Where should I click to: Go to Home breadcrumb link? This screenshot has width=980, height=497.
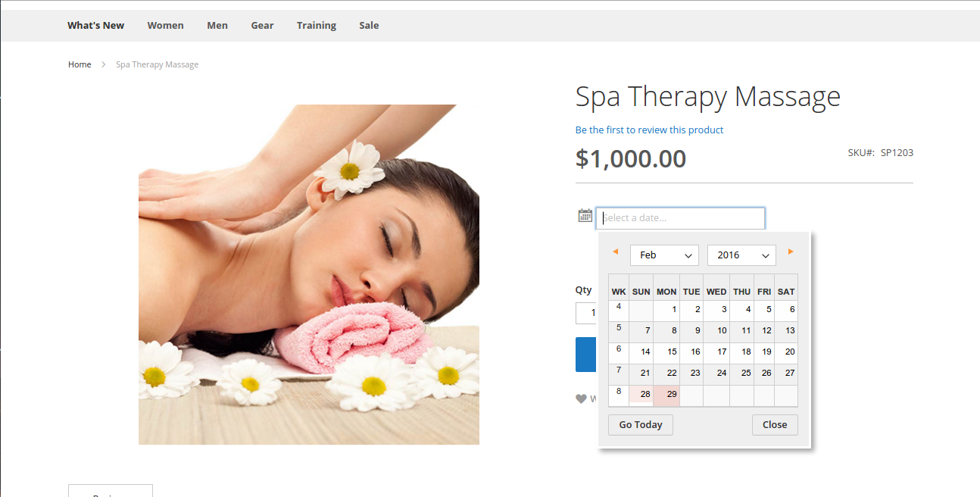80,65
